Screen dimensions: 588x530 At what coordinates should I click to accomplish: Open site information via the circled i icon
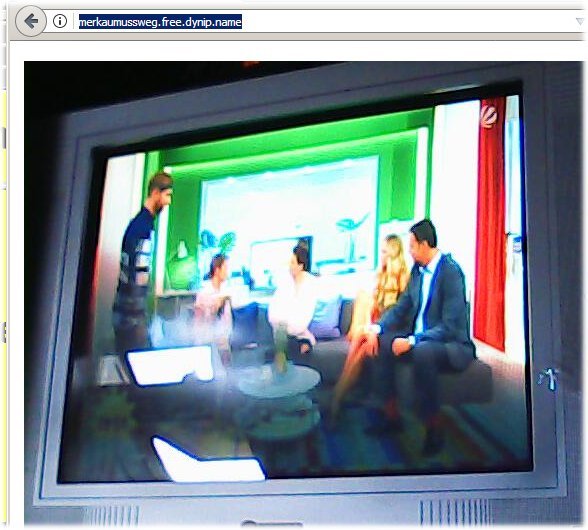60,21
